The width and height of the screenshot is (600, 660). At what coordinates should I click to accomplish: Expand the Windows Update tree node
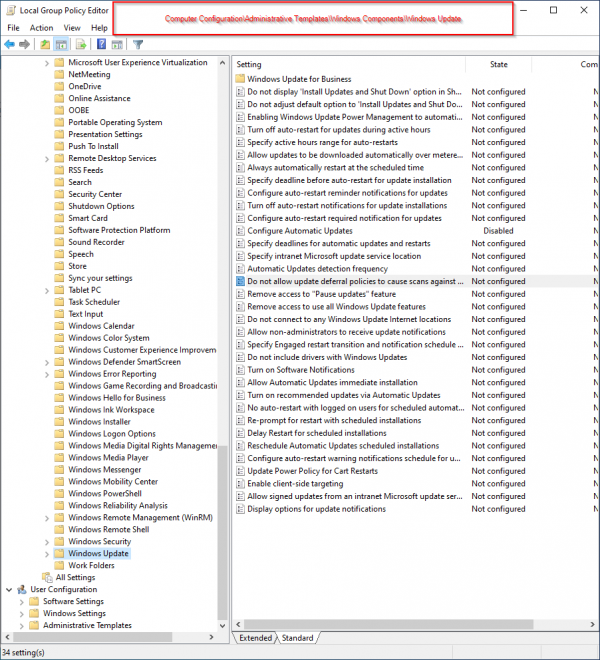(47, 553)
